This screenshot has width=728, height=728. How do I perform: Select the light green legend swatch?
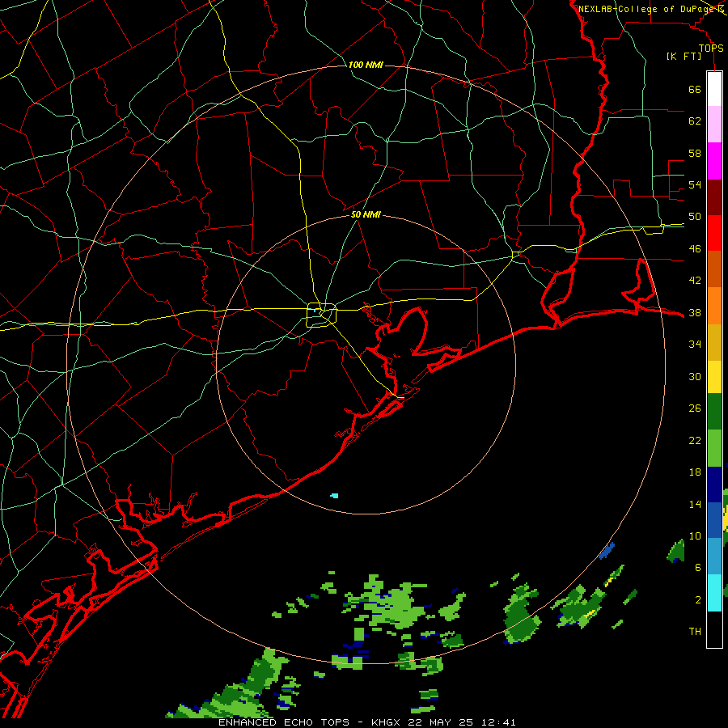click(x=714, y=448)
